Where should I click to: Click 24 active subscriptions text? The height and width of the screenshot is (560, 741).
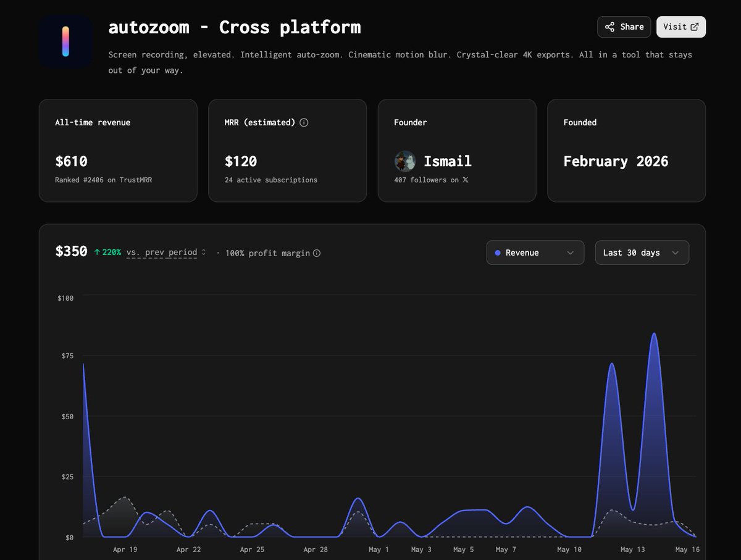pos(271,180)
